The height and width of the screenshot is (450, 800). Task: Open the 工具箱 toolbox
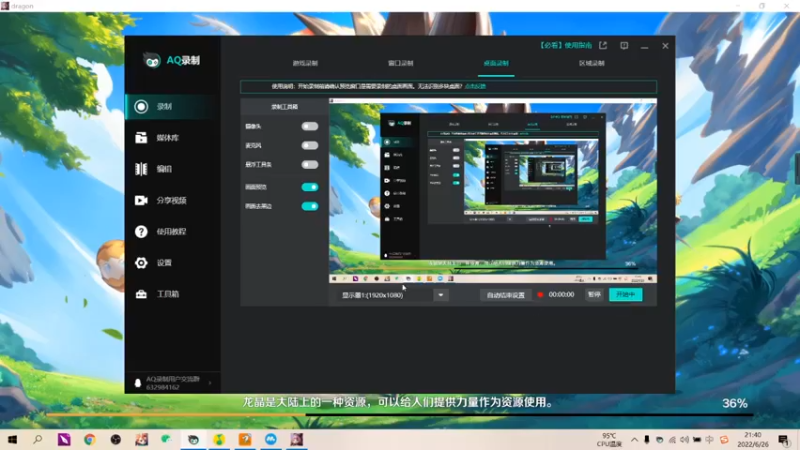point(171,294)
